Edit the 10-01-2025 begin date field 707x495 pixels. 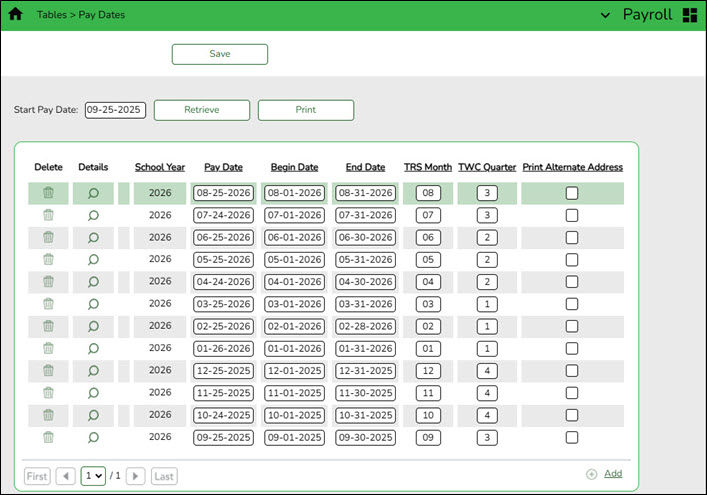[294, 415]
